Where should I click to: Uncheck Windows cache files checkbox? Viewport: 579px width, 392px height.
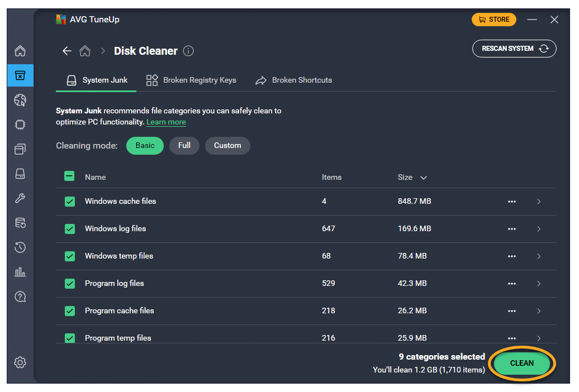pyautogui.click(x=70, y=202)
